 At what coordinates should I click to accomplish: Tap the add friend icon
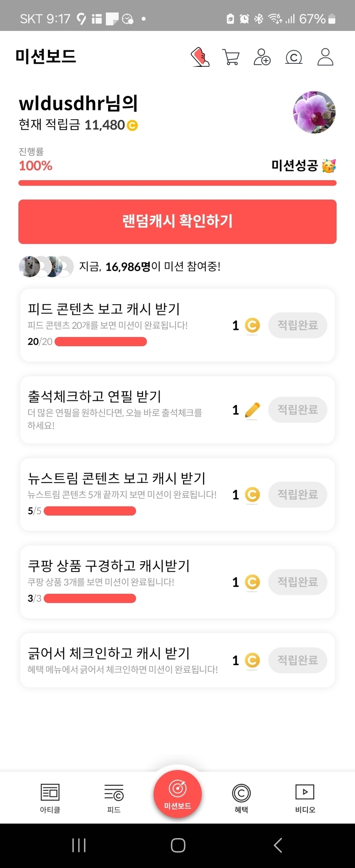click(262, 57)
